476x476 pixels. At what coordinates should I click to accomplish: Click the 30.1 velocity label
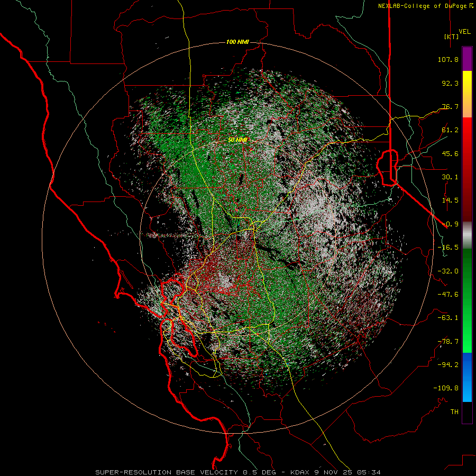coord(450,177)
